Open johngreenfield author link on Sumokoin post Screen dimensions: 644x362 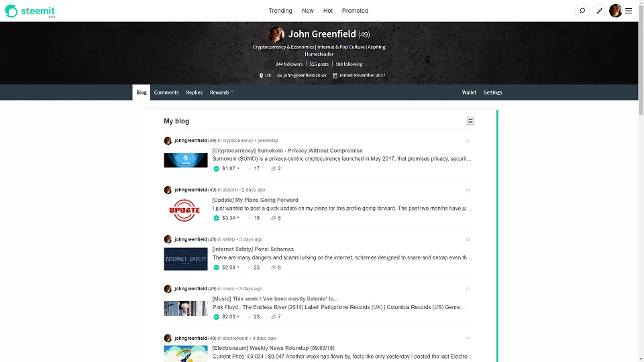click(191, 140)
